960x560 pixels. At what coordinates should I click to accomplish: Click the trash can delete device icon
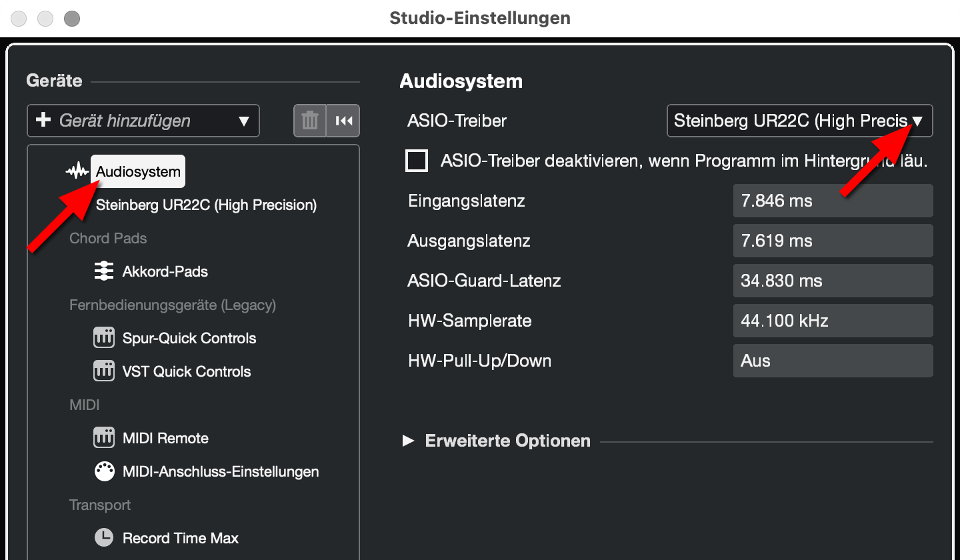(x=309, y=121)
